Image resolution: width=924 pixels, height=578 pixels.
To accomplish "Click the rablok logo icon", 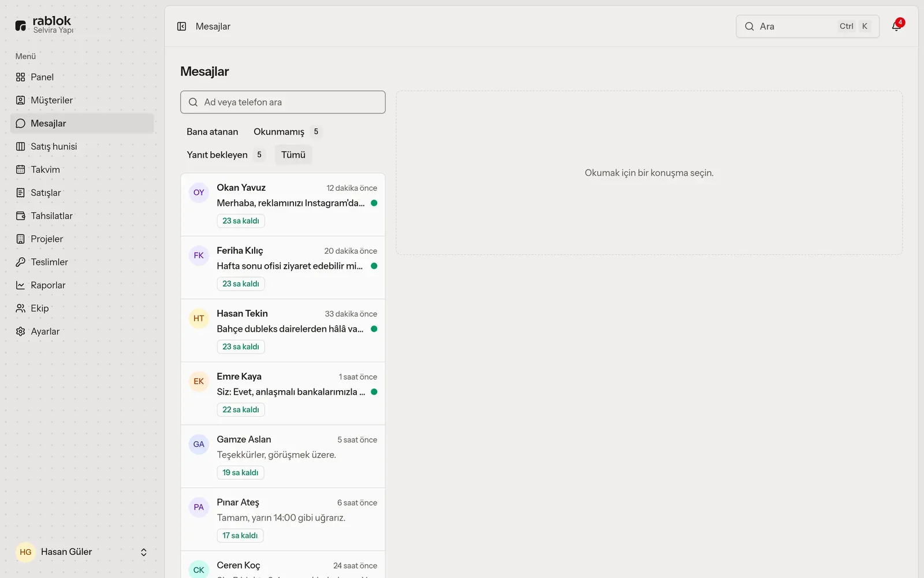I will pos(21,25).
